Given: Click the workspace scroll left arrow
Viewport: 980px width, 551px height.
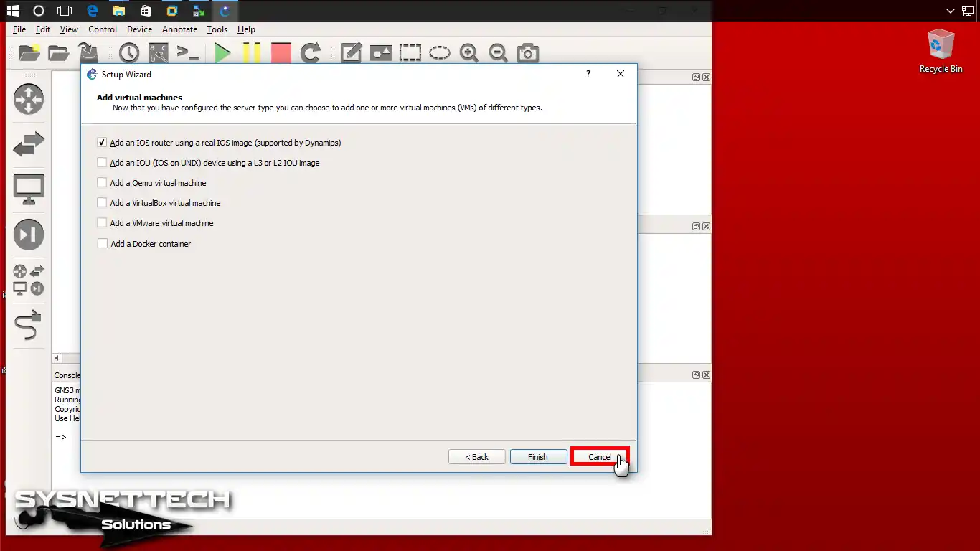Looking at the screenshot, I should [57, 357].
